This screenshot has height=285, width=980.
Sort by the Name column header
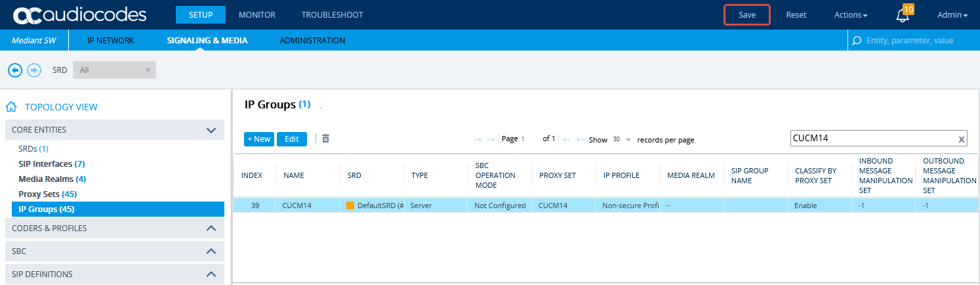click(294, 176)
